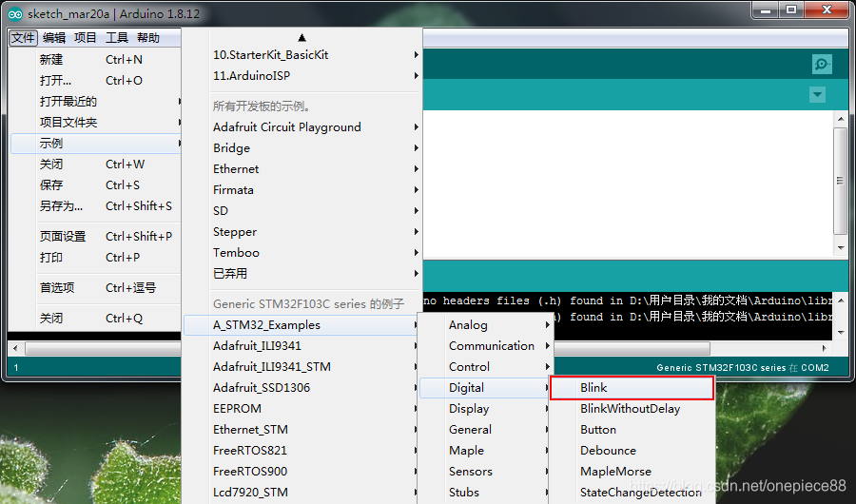The image size is (856, 504).
Task: Expand the Ethernet examples submenu
Action: point(302,168)
